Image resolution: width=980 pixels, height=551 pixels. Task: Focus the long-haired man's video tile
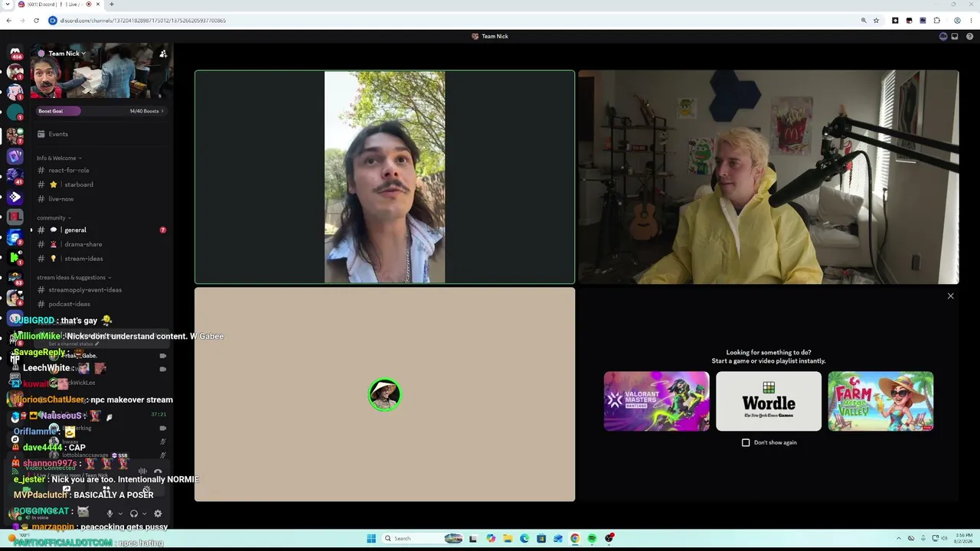coord(384,178)
